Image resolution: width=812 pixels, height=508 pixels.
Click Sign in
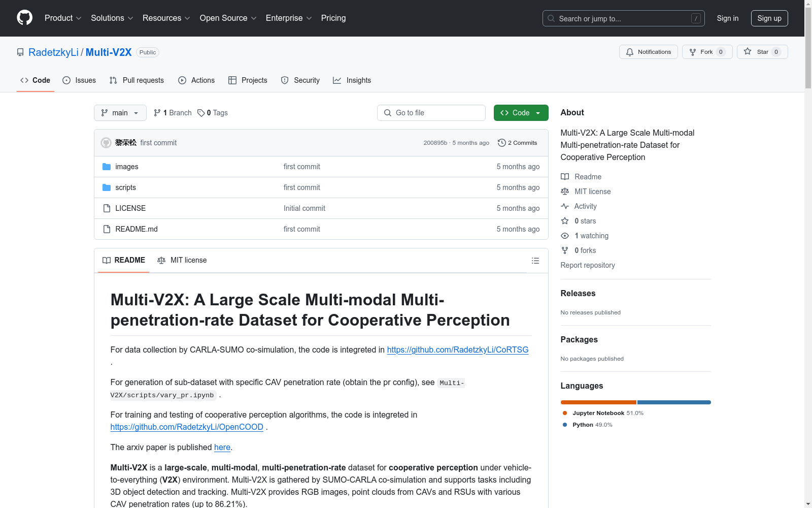(x=728, y=18)
